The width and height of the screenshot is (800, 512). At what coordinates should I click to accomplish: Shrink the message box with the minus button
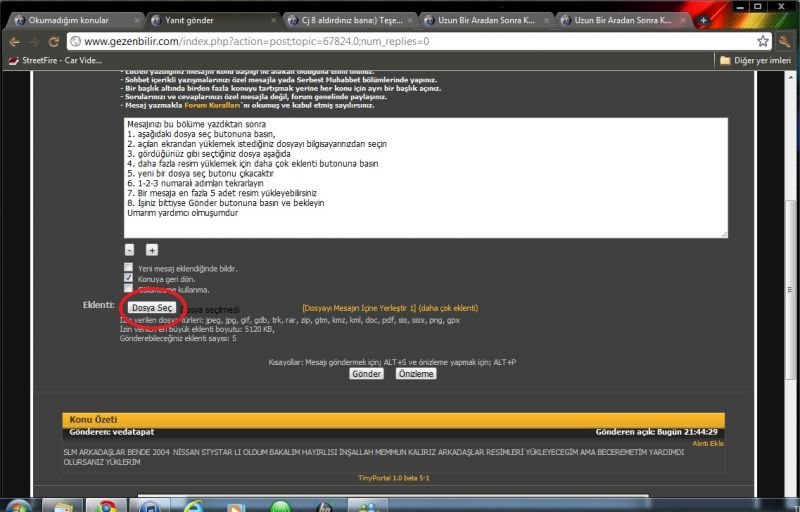130,249
